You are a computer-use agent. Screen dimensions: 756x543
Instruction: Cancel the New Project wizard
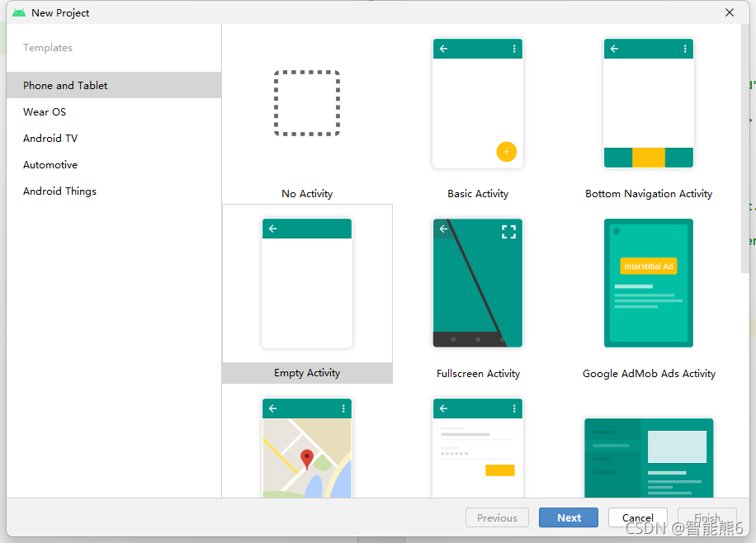coord(638,517)
